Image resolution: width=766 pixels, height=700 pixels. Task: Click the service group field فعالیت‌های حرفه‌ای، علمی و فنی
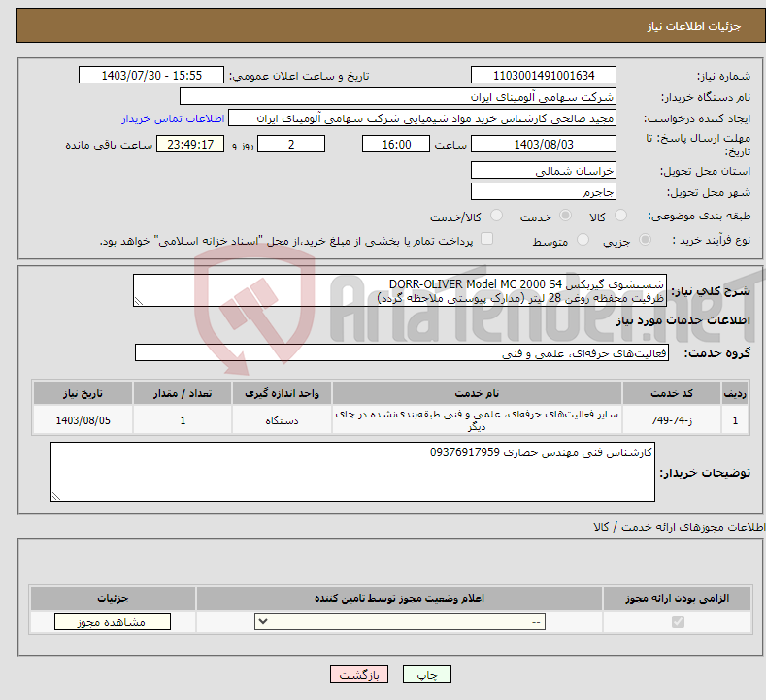pos(402,352)
